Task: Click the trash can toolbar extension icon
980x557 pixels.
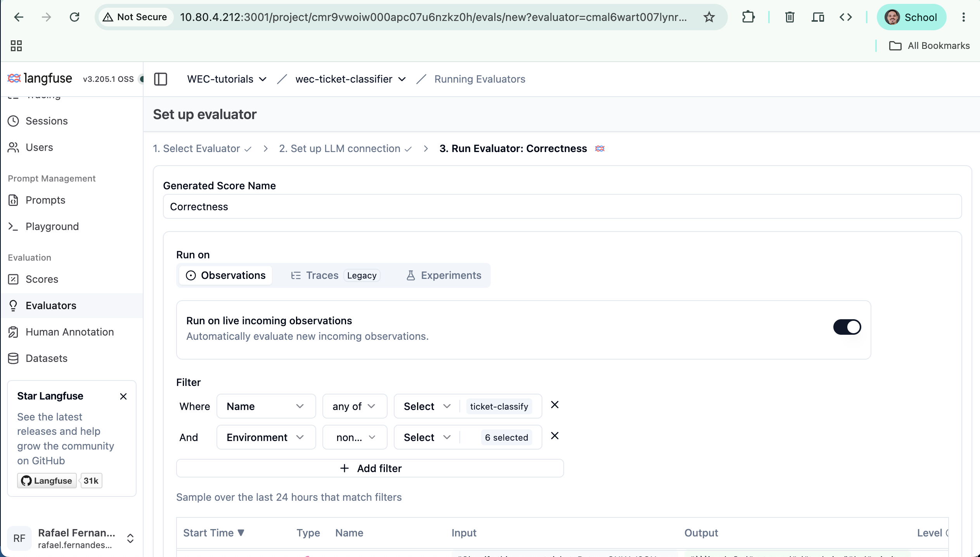Action: 790,17
